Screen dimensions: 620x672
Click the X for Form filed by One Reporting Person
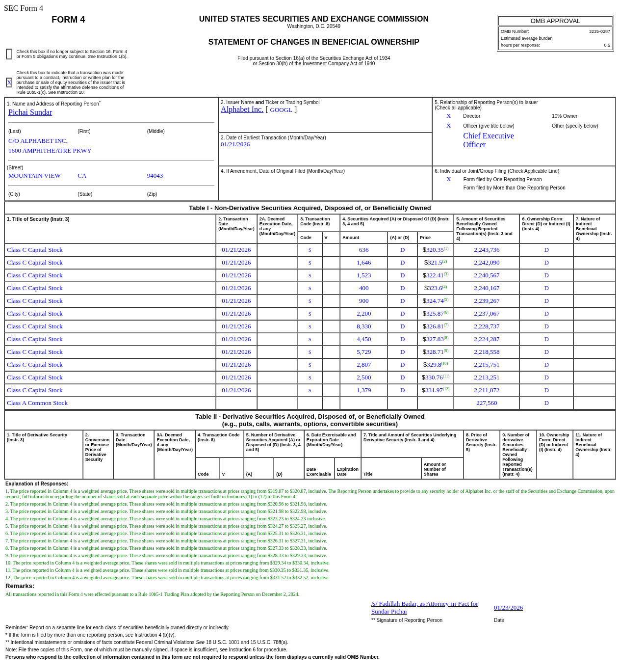pos(448,179)
